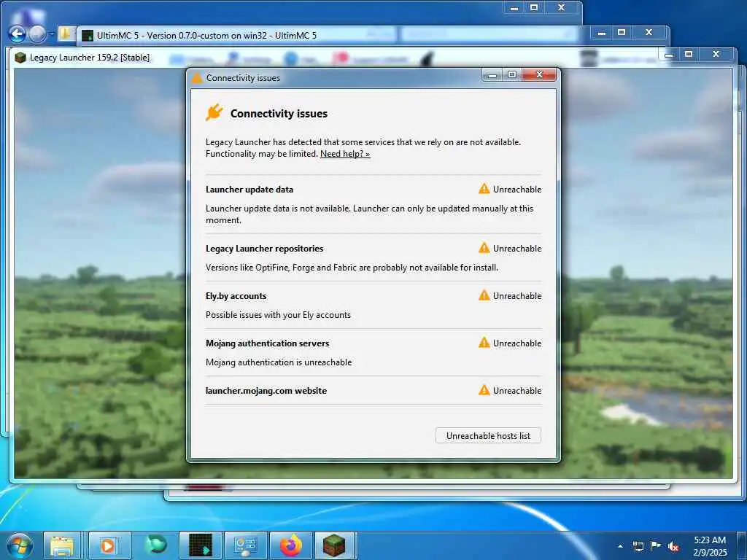Click Legacy Launcher block icon in title bar

click(x=20, y=58)
